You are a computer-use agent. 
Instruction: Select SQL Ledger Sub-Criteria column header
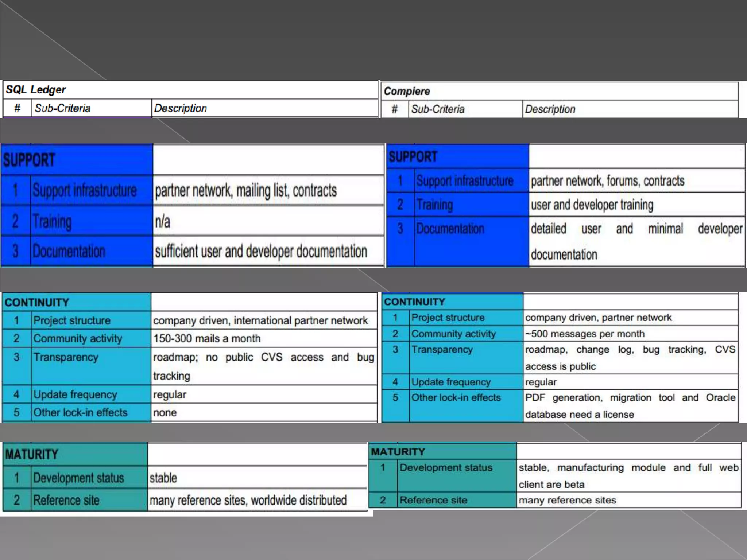pyautogui.click(x=63, y=109)
